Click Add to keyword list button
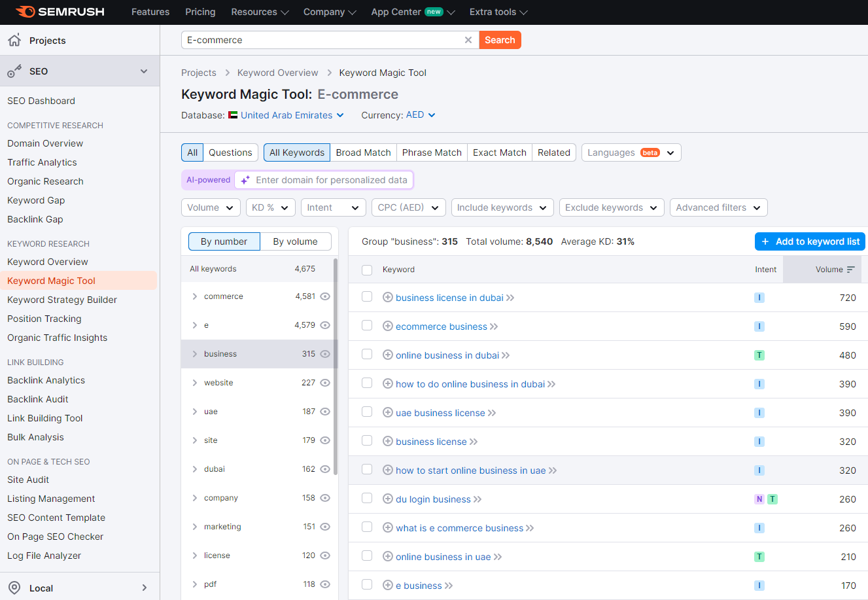 click(x=810, y=241)
